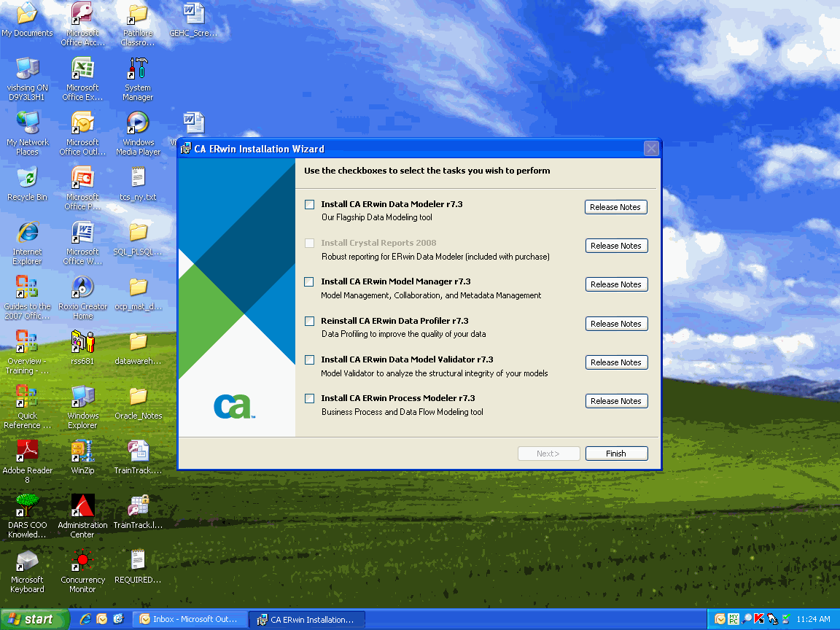Open Release Notes for Model Manager
840x630 pixels.
[x=616, y=284]
